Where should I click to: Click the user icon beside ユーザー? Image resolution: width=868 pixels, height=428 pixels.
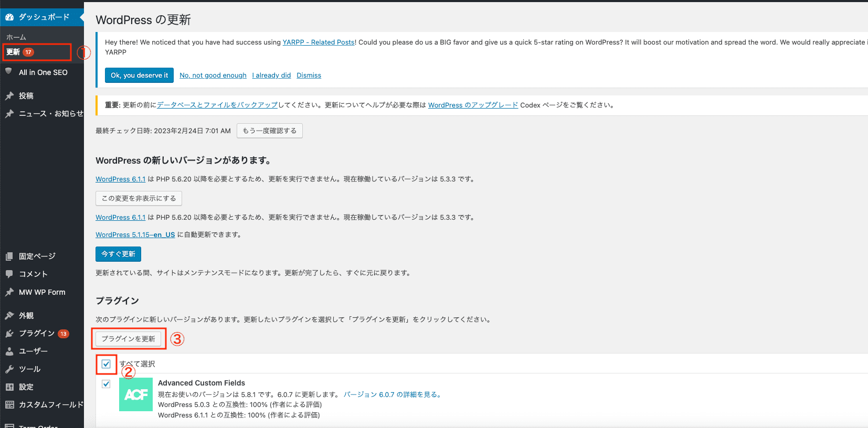coord(9,351)
